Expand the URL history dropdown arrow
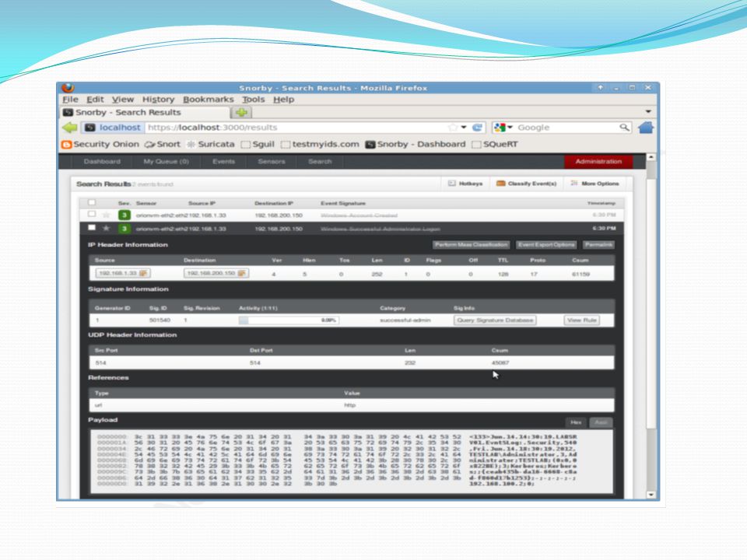This screenshot has height=560, width=747. 464,127
